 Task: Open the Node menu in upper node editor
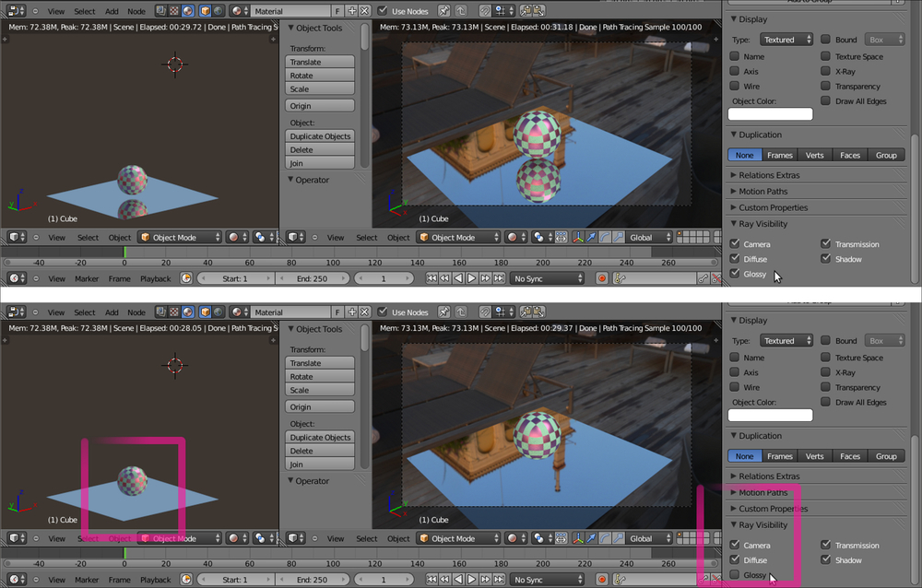pos(136,11)
